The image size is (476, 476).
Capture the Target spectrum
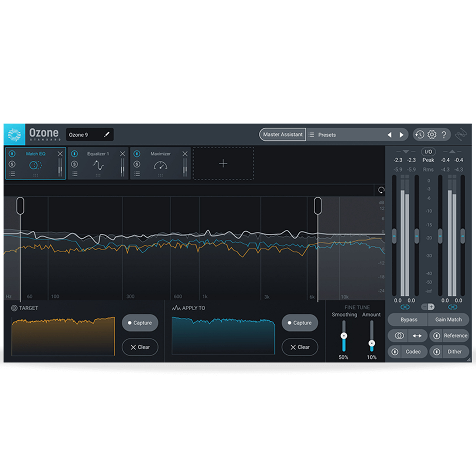click(140, 323)
